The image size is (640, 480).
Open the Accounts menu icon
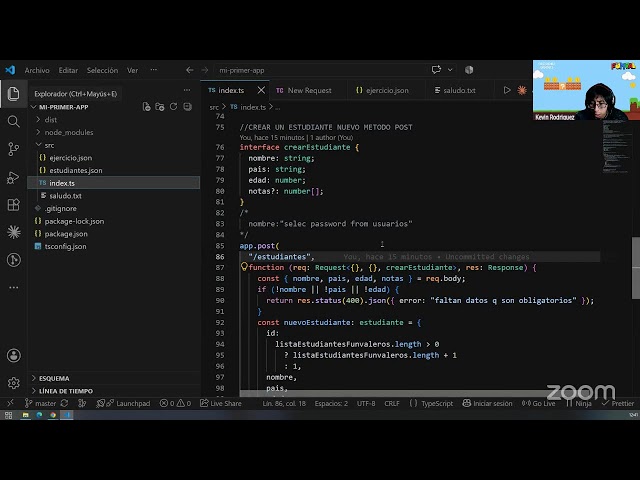tap(13, 356)
